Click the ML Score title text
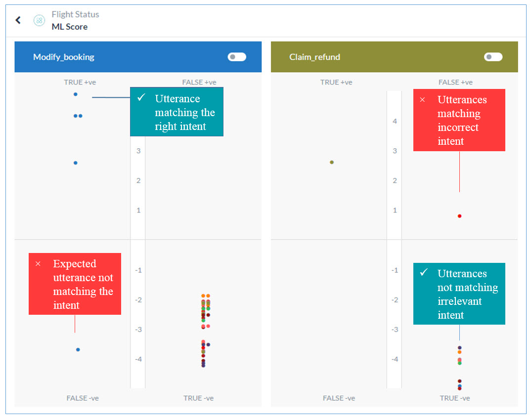This screenshot has height=420, width=532. (70, 27)
